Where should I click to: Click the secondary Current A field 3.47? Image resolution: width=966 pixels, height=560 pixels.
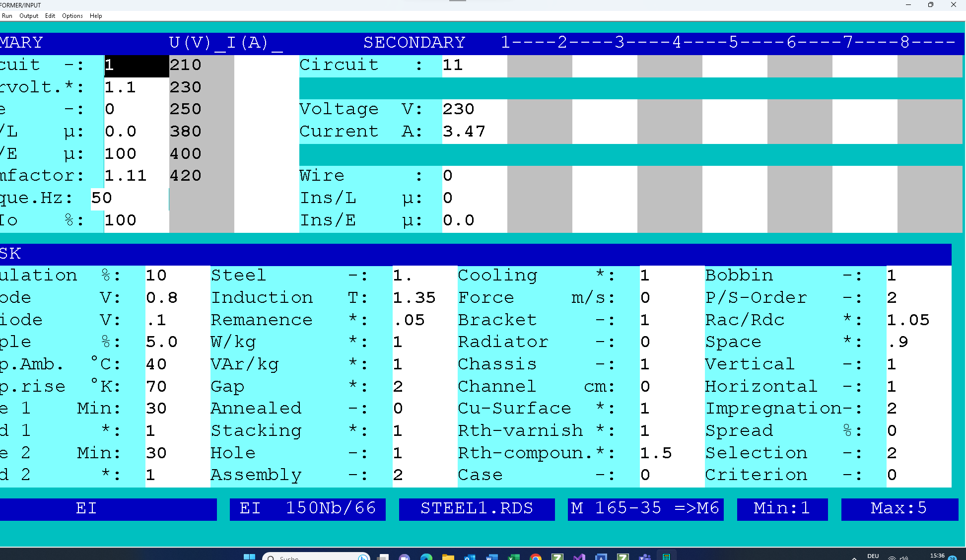click(475, 132)
